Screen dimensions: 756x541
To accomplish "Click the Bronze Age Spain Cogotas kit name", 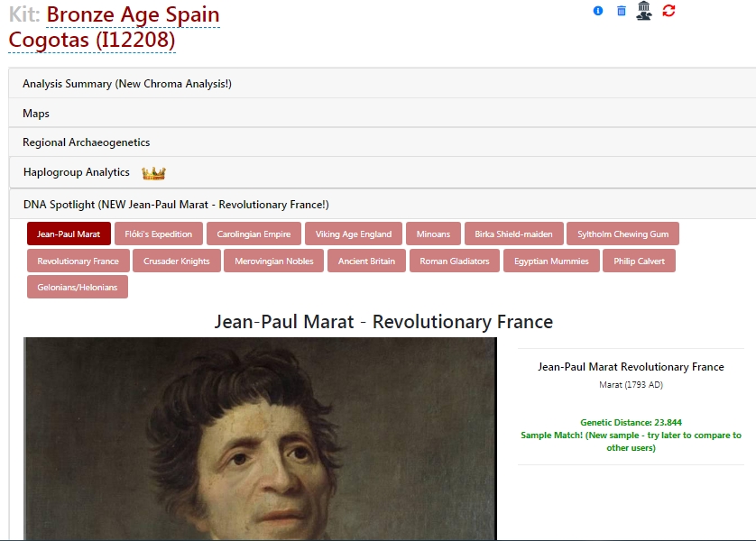I will (115, 27).
